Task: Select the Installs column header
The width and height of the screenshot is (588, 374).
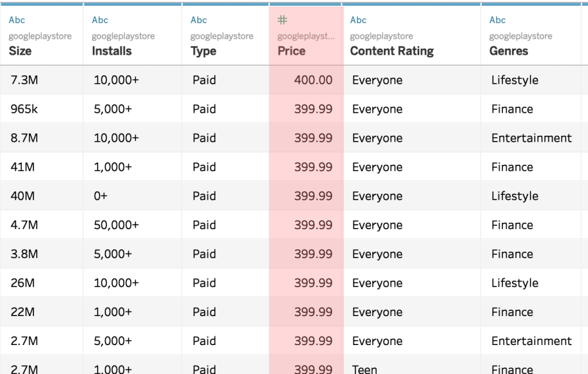Action: coord(112,51)
